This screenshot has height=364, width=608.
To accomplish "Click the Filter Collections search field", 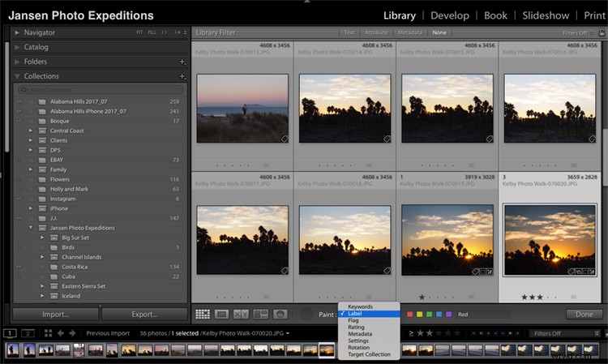I will pos(101,90).
